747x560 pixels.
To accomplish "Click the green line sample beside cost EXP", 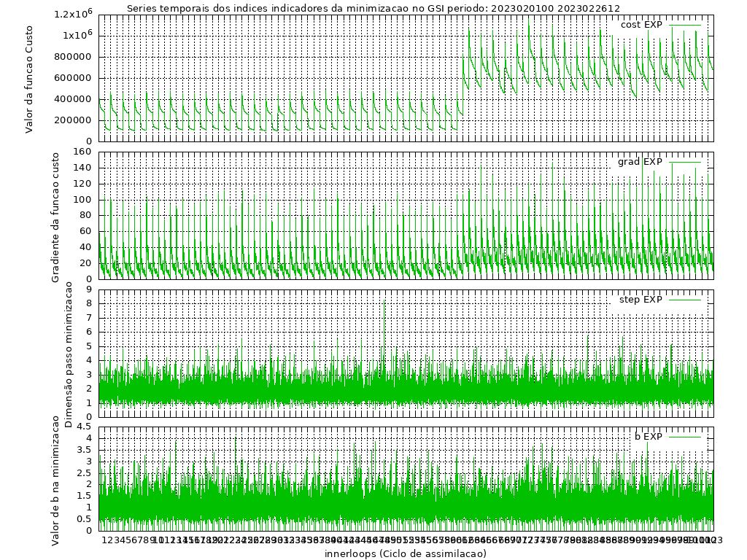I will tap(685, 25).
